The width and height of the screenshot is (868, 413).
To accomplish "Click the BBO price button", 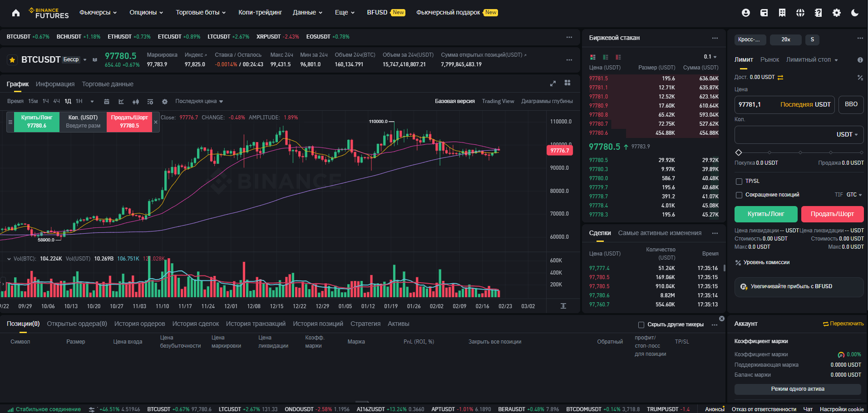I will coord(851,105).
